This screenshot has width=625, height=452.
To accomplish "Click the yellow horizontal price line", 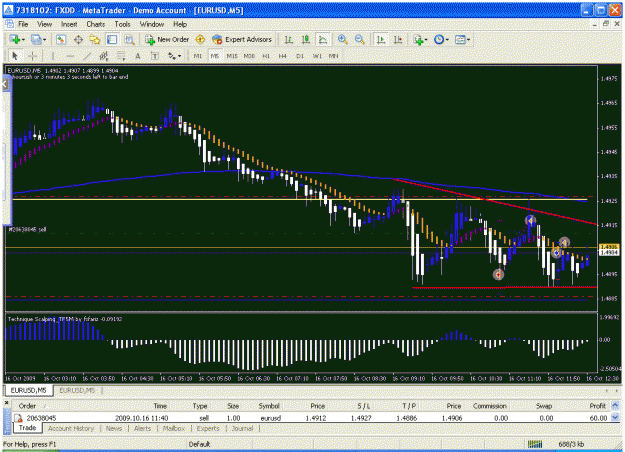I will point(299,200).
